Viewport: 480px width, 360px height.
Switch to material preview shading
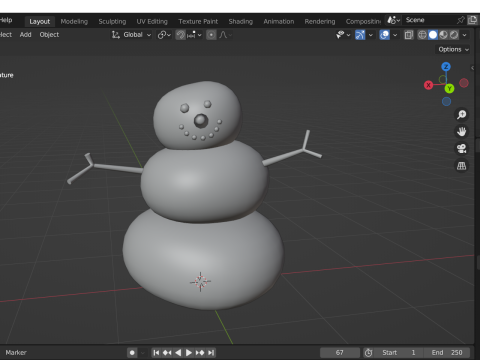pos(443,35)
